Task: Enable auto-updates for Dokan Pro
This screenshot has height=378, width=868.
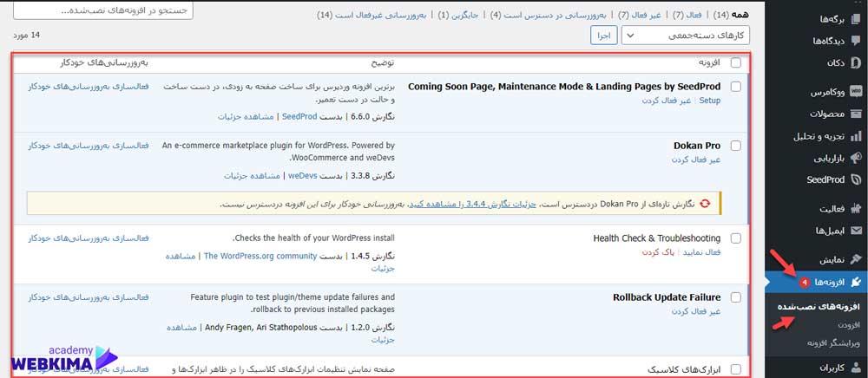Action: tap(88, 146)
